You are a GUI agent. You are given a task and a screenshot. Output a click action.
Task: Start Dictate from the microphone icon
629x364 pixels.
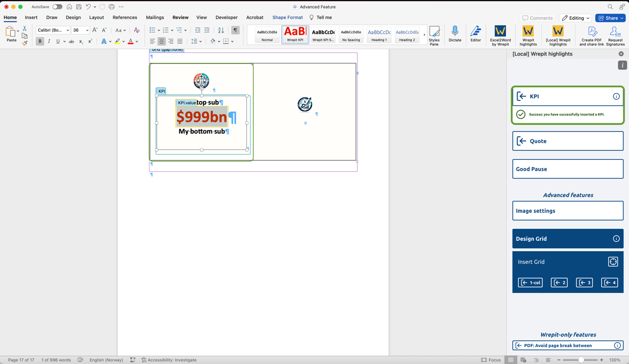click(x=455, y=34)
